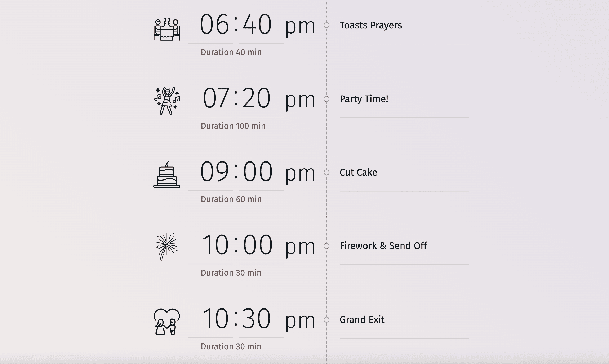Screen dimensions: 609x364
Task: Select the Toasts Prayers event label
Action: pos(370,25)
